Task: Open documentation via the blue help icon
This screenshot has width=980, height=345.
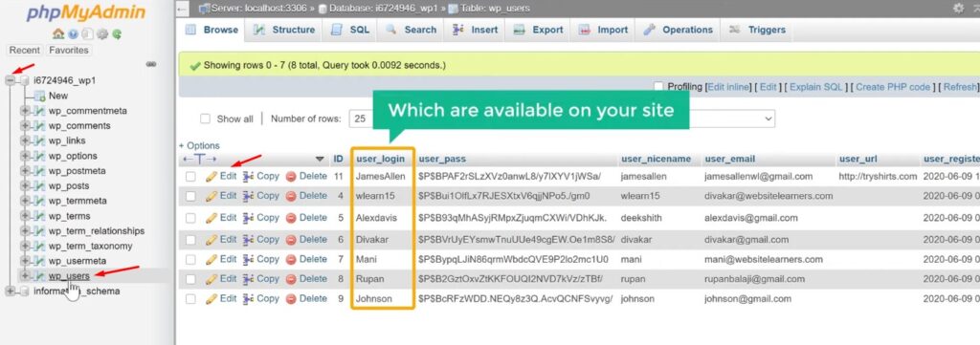Action: [x=73, y=34]
